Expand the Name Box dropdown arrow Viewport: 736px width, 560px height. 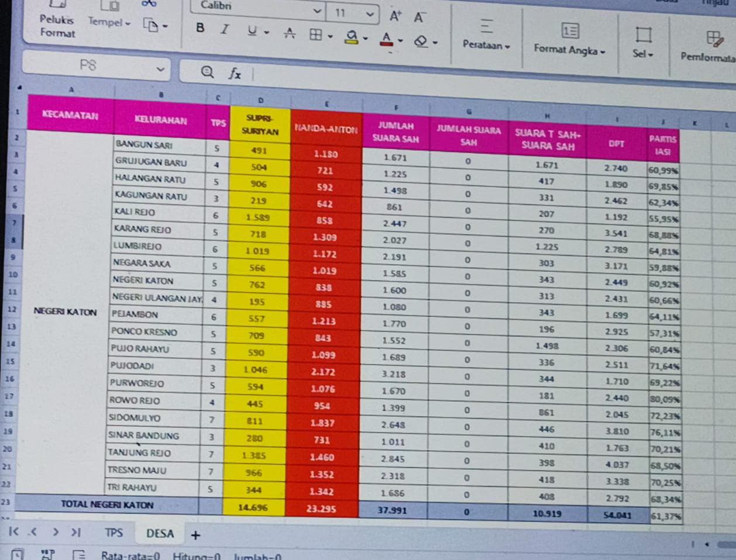[x=161, y=70]
